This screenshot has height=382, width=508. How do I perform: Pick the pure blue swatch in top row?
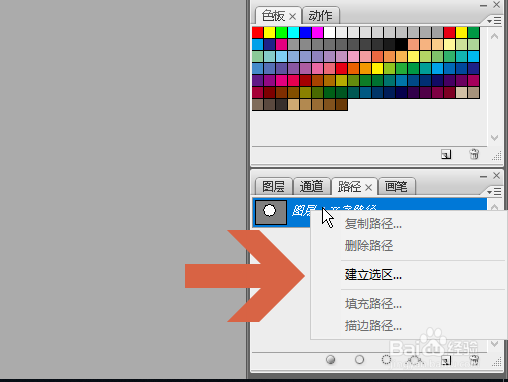point(305,33)
